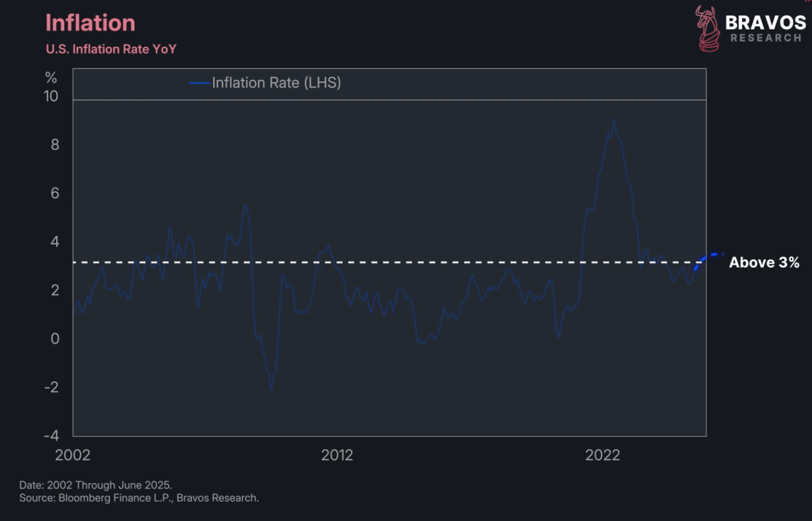Click the x-axis label '2022'
The height and width of the screenshot is (521, 812).
coord(603,455)
